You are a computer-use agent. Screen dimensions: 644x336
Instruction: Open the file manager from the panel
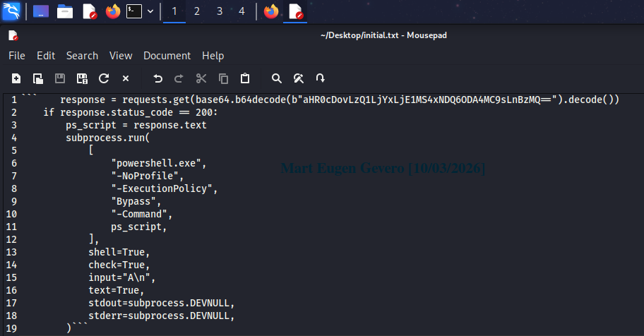tap(65, 11)
